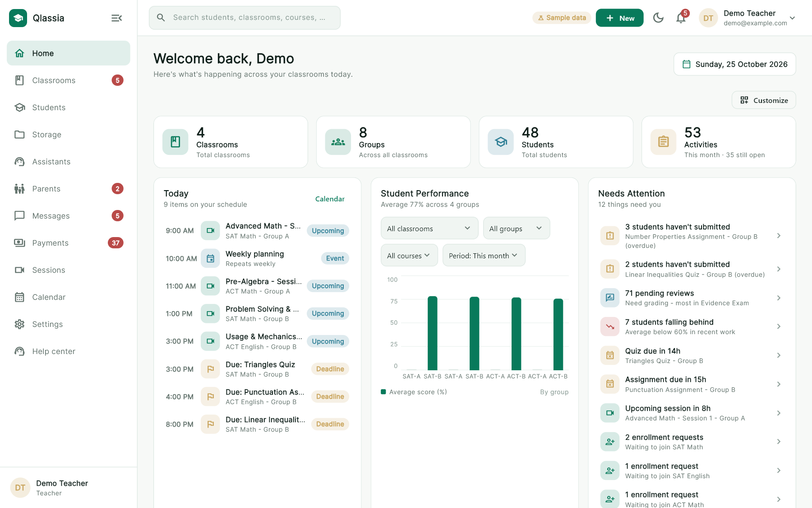Screen dimensions: 812x508
Task: Toggle dark mode with the moon icon
Action: [x=658, y=18]
